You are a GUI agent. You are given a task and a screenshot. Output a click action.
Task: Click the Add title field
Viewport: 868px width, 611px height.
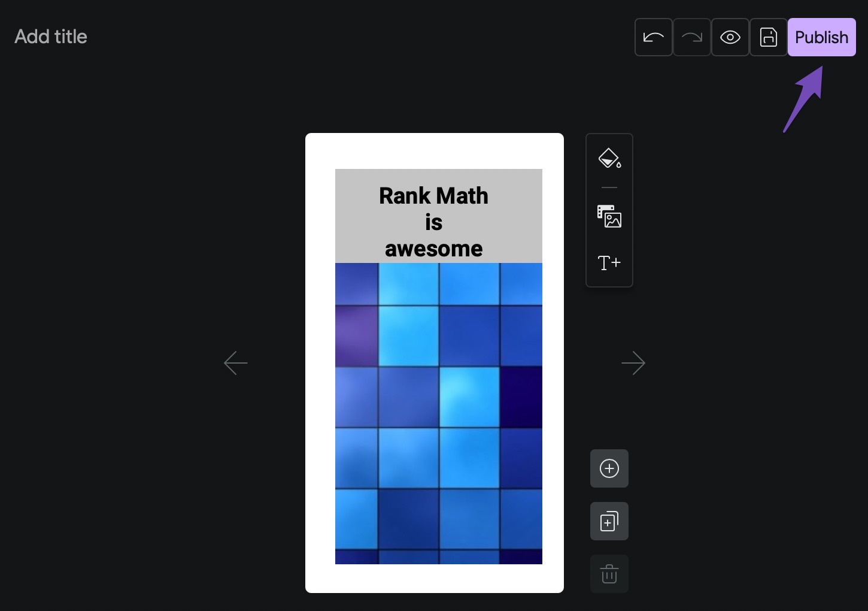(51, 37)
